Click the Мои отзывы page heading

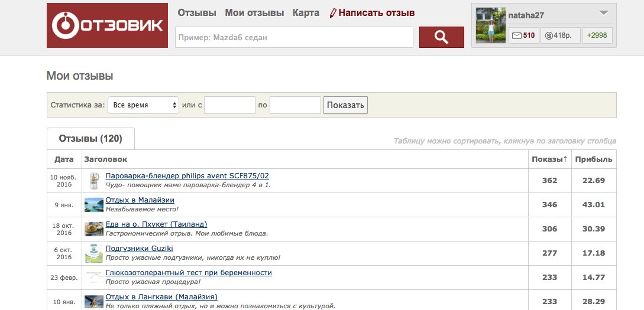click(x=80, y=76)
